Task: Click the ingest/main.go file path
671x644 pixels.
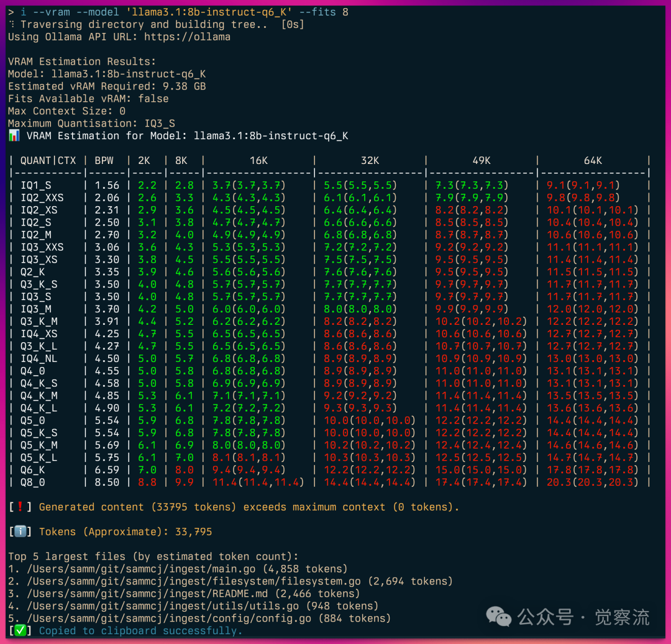Action: click(x=141, y=569)
